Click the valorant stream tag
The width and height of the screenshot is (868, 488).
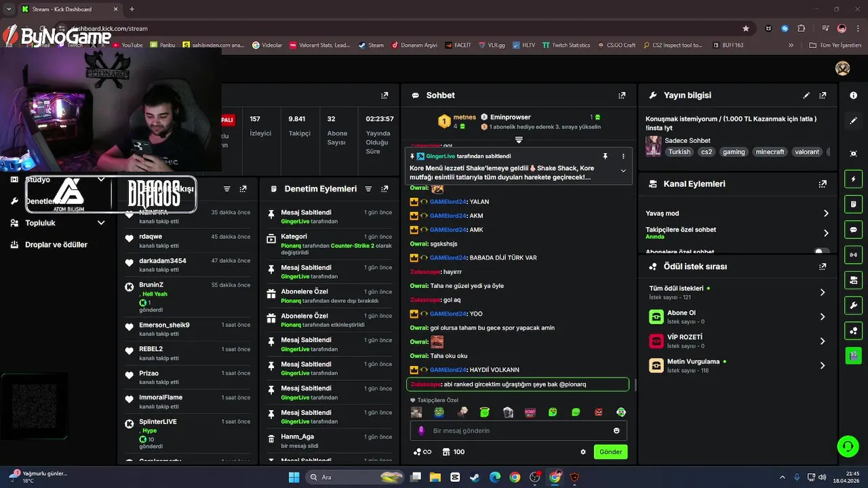[x=807, y=152]
